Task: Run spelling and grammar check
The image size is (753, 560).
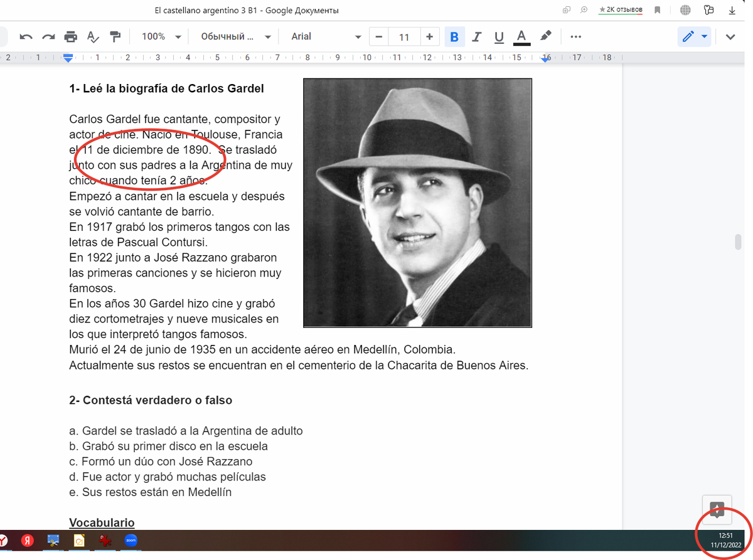Action: [93, 36]
